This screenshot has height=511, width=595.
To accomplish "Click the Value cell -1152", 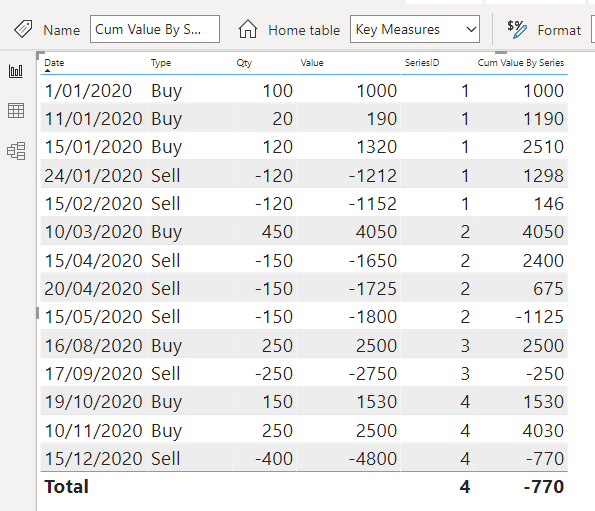I will [x=373, y=204].
